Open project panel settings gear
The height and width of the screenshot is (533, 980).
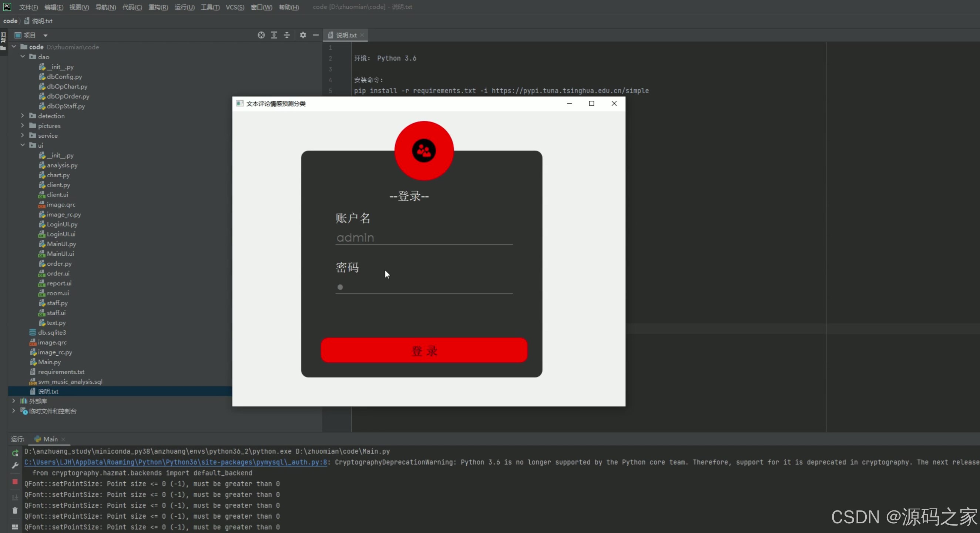[x=303, y=35]
